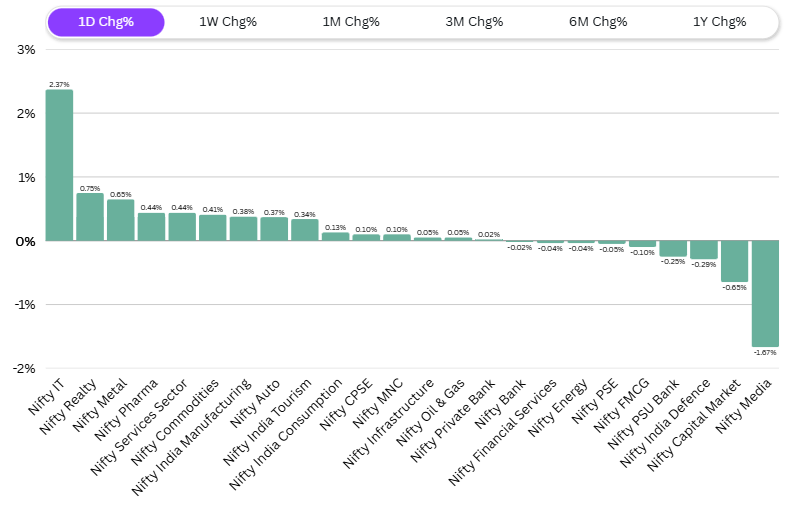This screenshot has height=505, width=797.
Task: Switch to the 1M Chg% tab
Action: pyautogui.click(x=351, y=22)
